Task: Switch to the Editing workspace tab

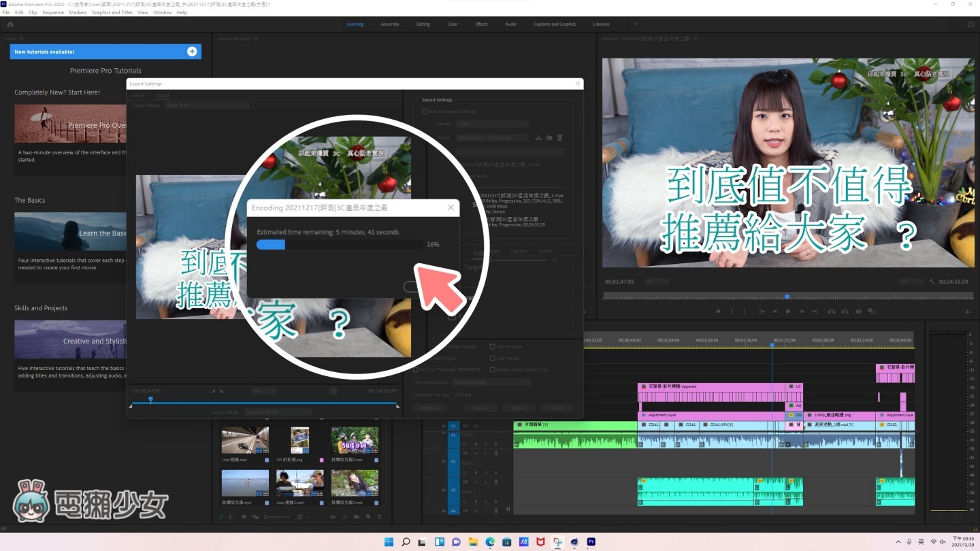Action: click(x=423, y=24)
